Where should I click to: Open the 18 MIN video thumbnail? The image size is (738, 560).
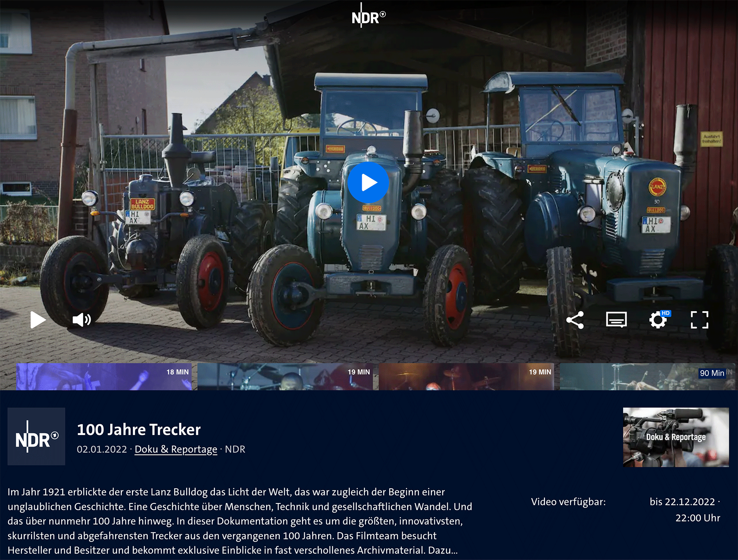coord(104,376)
